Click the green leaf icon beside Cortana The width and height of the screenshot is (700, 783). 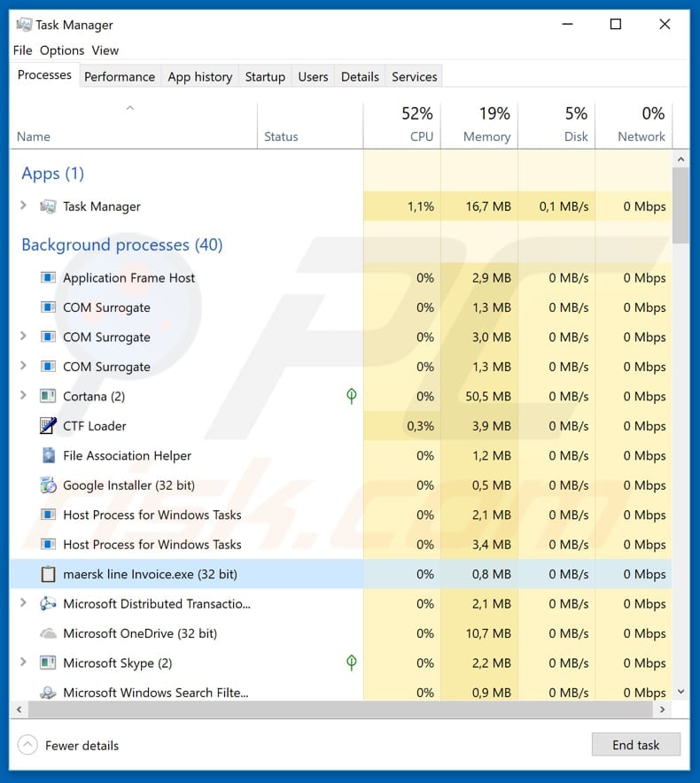(351, 396)
